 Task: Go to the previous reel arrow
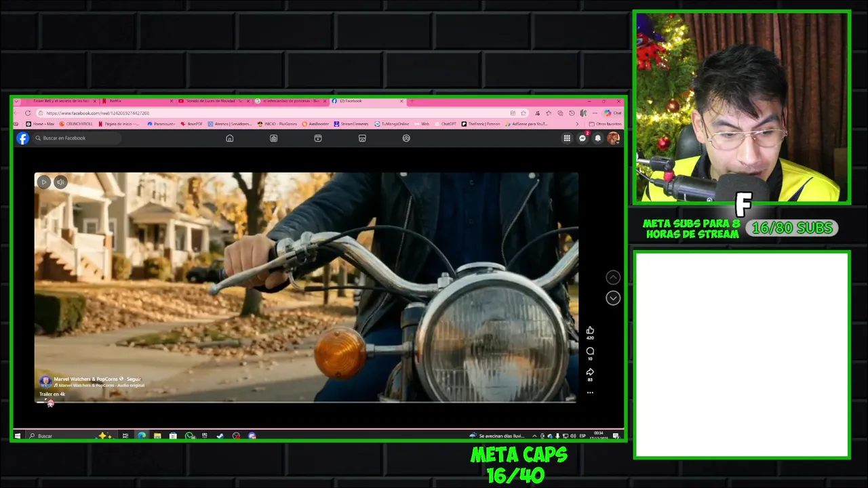click(613, 277)
